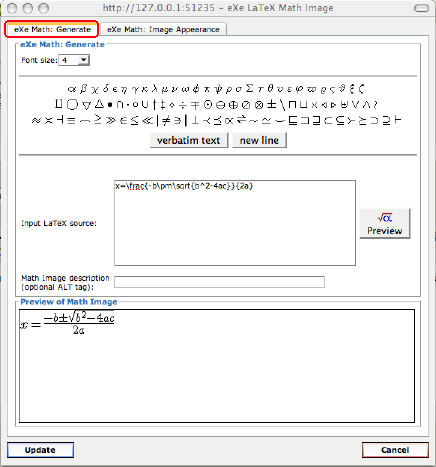Switch to eXe Math: Generate tab

pyautogui.click(x=52, y=29)
